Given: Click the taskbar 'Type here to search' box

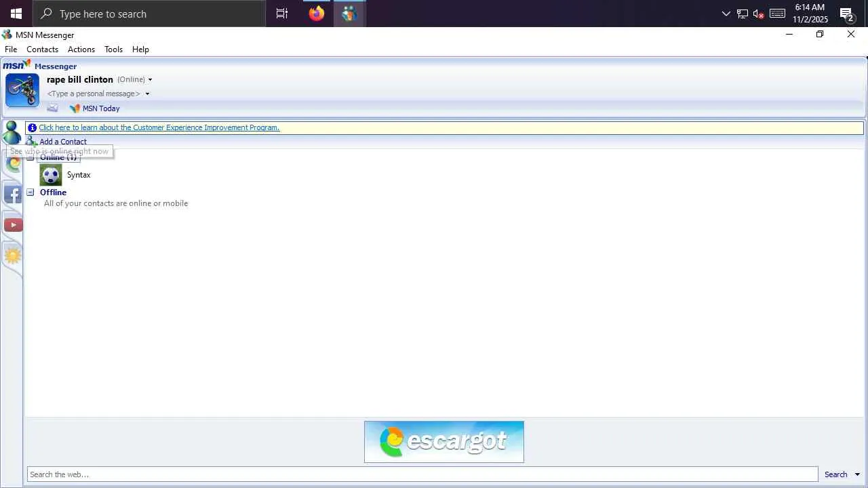Looking at the screenshot, I should [x=149, y=14].
